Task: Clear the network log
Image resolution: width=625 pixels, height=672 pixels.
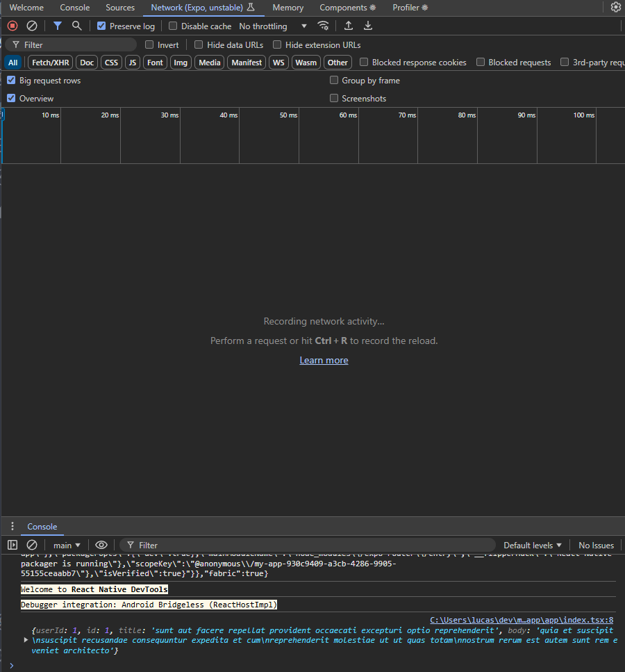Action: pos(32,26)
